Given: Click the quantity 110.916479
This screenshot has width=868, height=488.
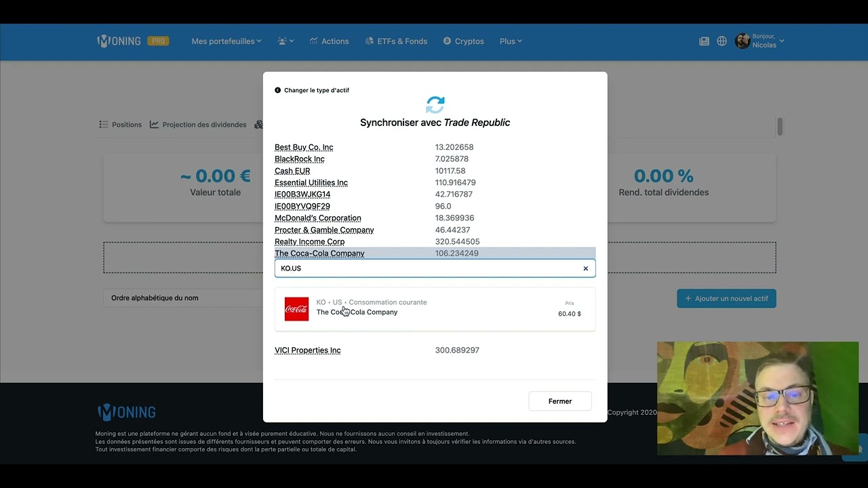Looking at the screenshot, I should (x=456, y=183).
